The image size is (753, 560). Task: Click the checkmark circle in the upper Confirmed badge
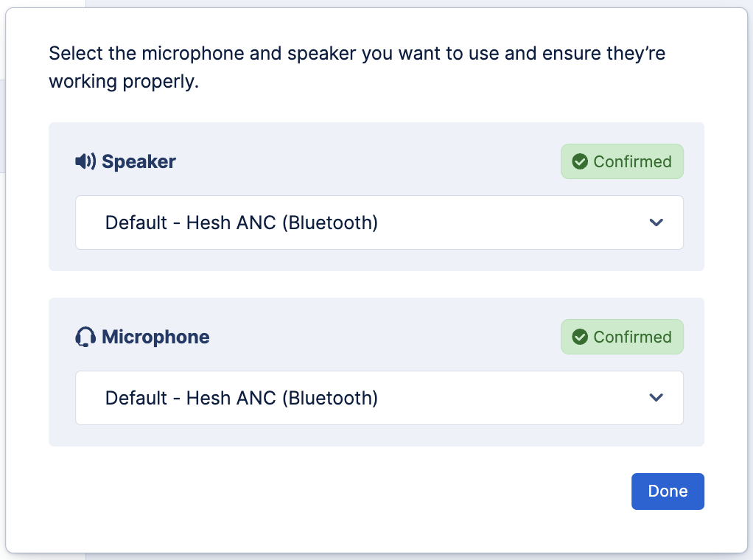pyautogui.click(x=580, y=161)
